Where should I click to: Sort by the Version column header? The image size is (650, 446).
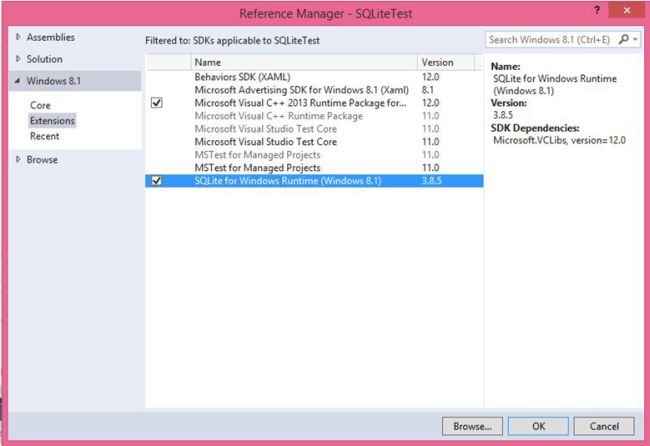[446, 62]
